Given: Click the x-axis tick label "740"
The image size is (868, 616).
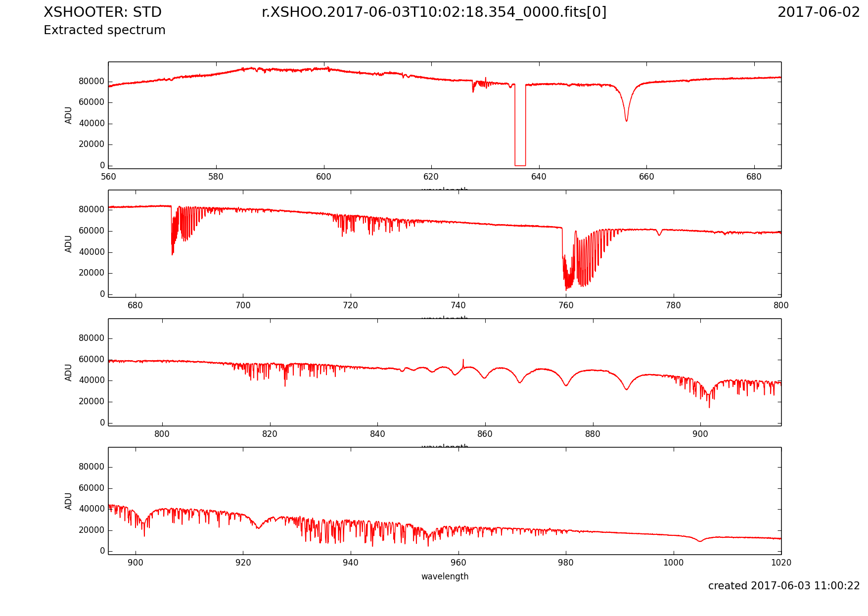Looking at the screenshot, I should coord(458,305).
